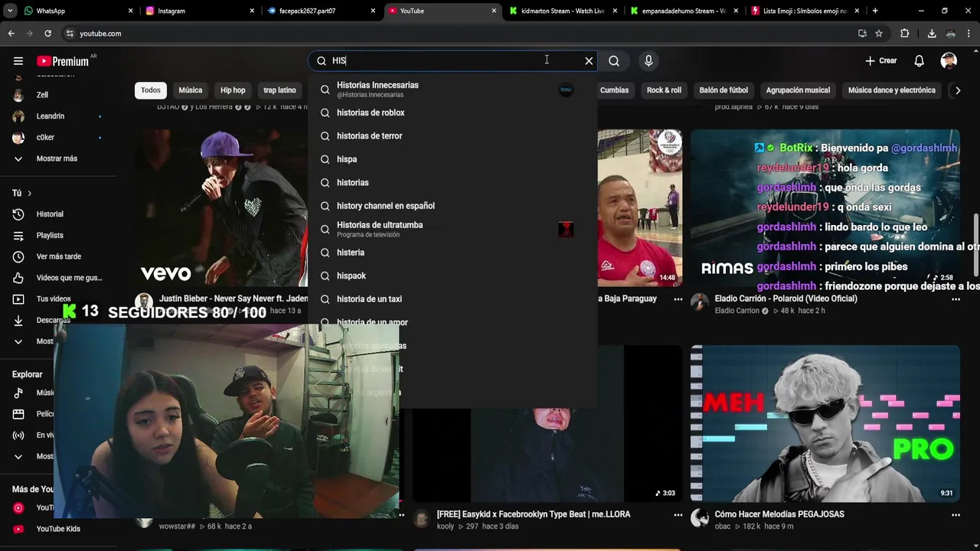Start voice search with microphone icon
Image resolution: width=980 pixels, height=551 pixels.
[x=648, y=60]
